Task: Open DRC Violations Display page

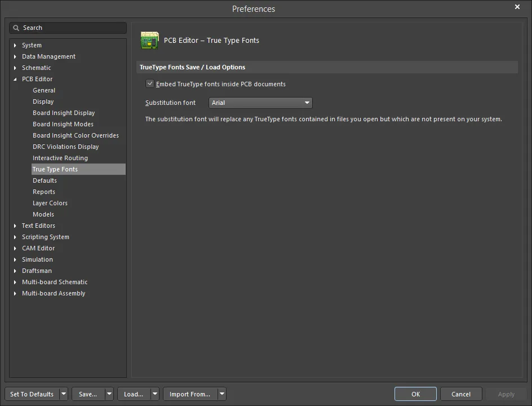Action: pyautogui.click(x=66, y=147)
